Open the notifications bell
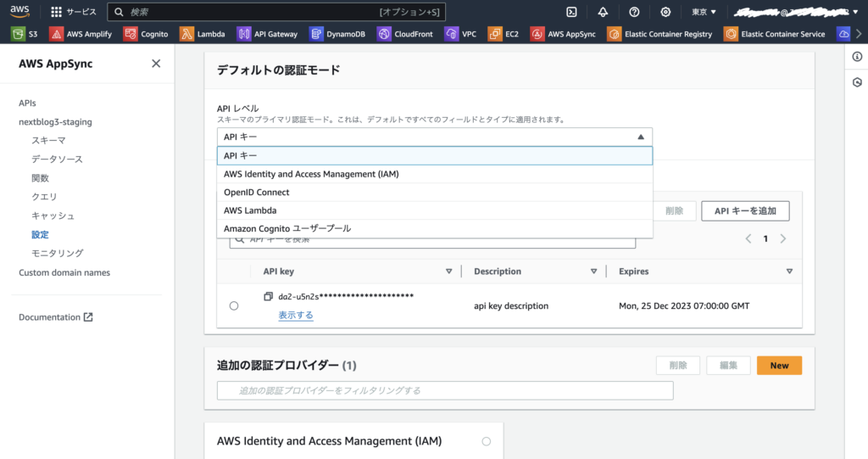Image resolution: width=868 pixels, height=459 pixels. [603, 12]
